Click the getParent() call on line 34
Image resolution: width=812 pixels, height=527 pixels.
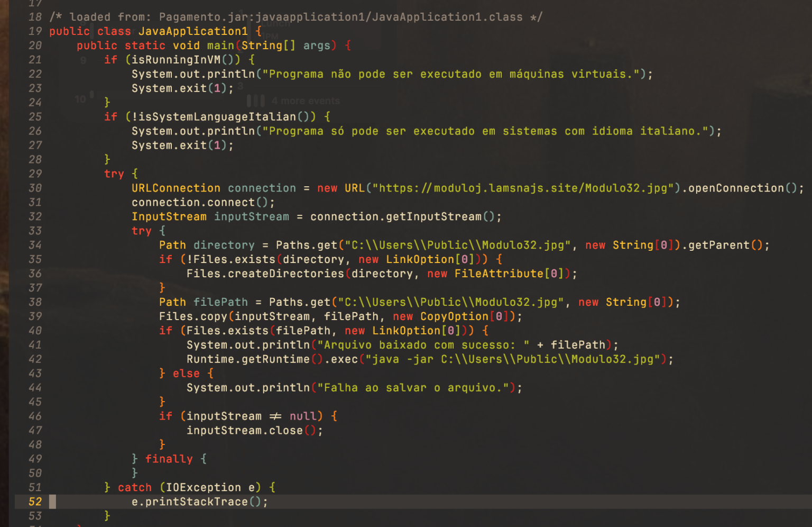pyautogui.click(x=725, y=246)
